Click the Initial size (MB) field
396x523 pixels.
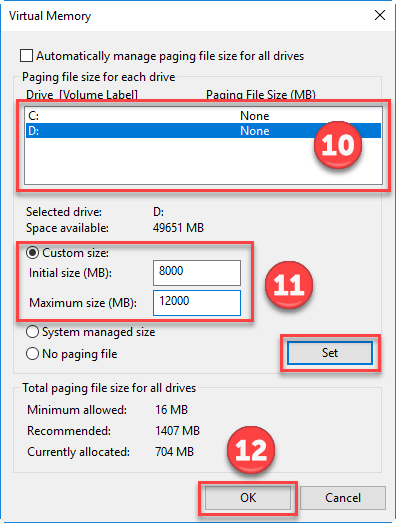click(197, 273)
